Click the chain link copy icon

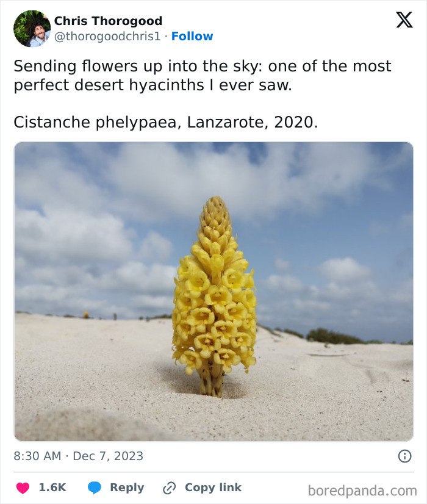point(169,488)
